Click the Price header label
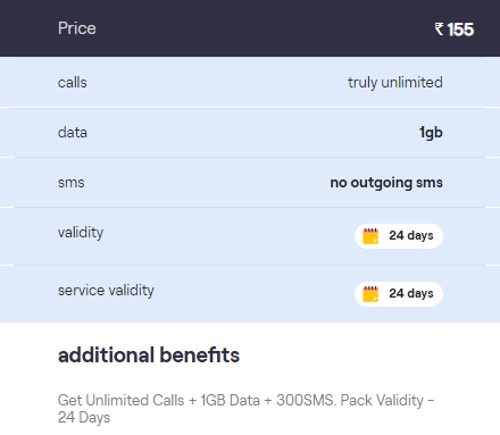 coord(77,28)
